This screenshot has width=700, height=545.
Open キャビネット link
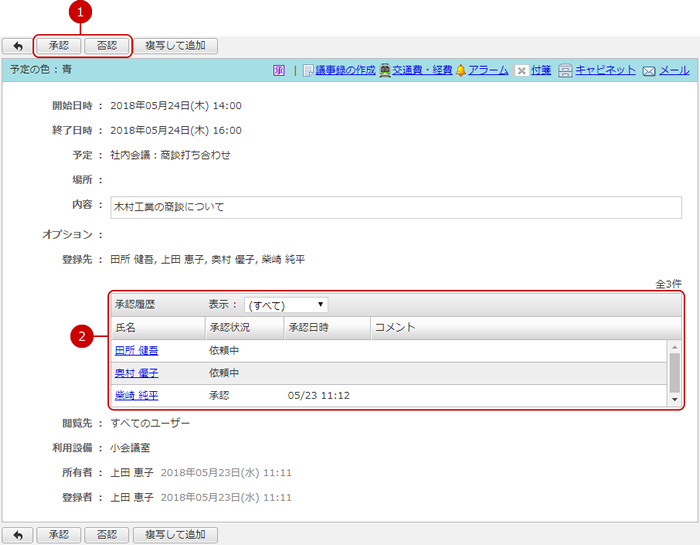(605, 71)
